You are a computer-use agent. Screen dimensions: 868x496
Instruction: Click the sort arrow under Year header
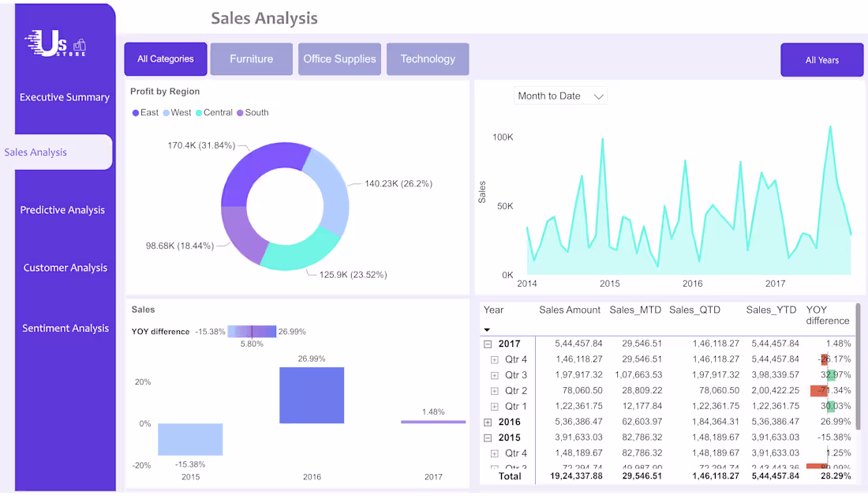pyautogui.click(x=487, y=329)
